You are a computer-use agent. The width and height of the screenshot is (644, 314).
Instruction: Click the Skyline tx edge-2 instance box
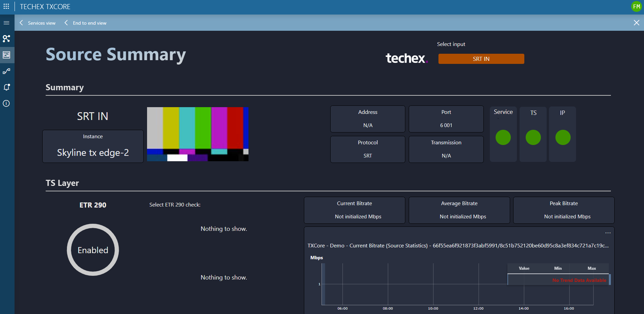click(x=93, y=146)
